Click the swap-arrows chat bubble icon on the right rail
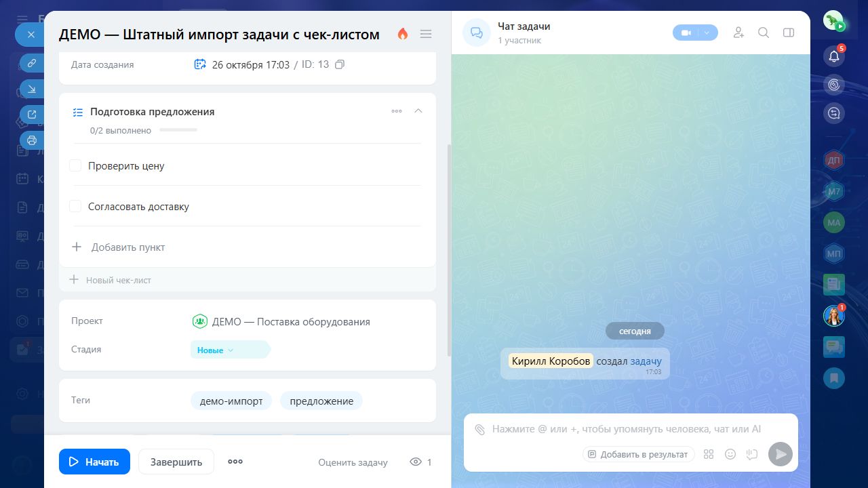868x488 pixels. (834, 113)
